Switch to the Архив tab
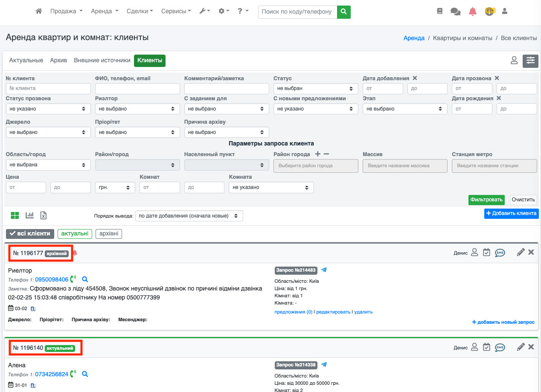 [x=58, y=61]
